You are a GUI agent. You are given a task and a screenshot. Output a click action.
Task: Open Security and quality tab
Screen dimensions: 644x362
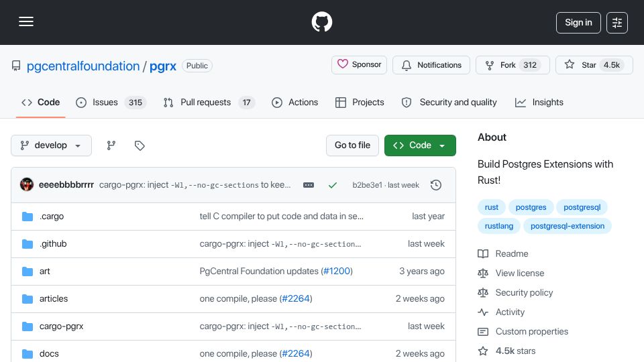tap(449, 102)
